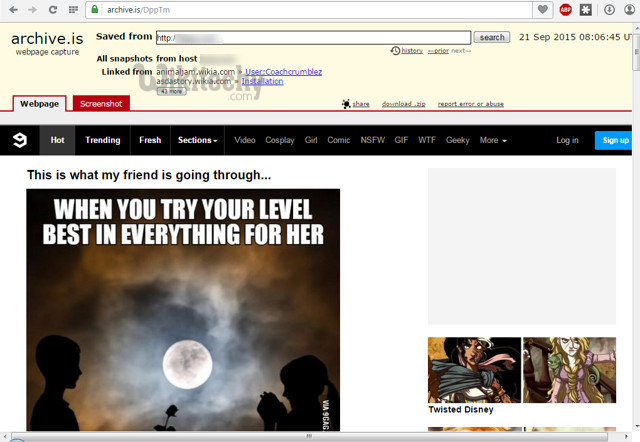This screenshot has height=442, width=640.
Task: Open the Comic category
Action: point(339,140)
